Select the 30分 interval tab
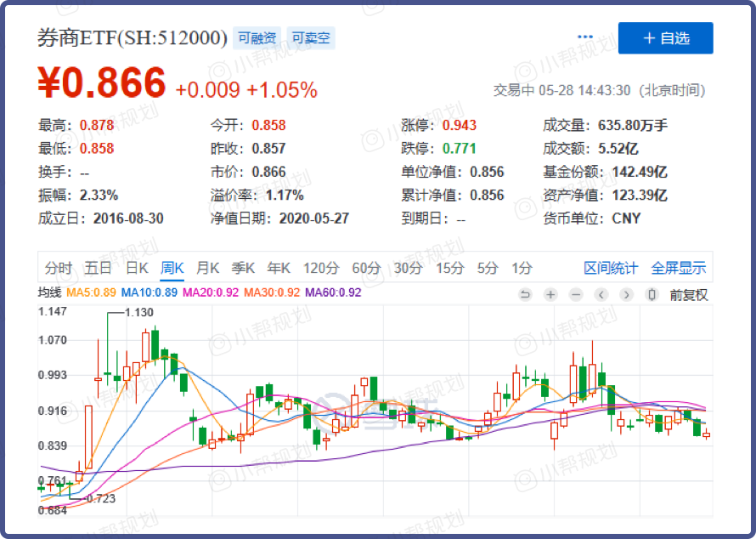Image resolution: width=756 pixels, height=539 pixels. (x=408, y=268)
